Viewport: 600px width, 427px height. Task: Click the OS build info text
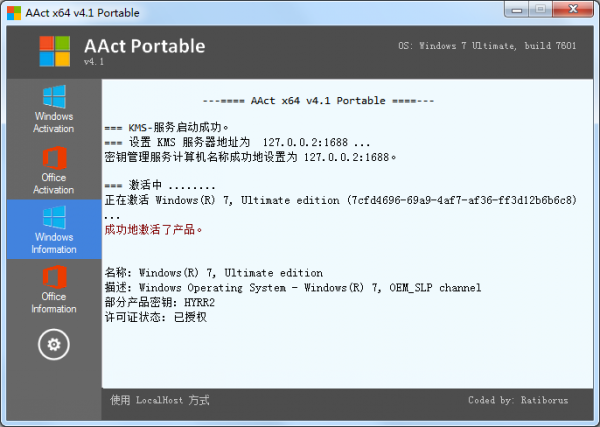487,46
